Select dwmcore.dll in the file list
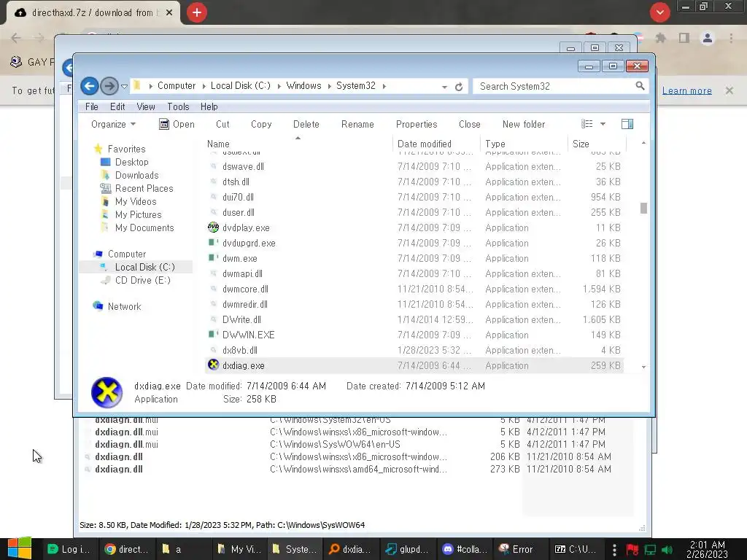 coord(245,289)
